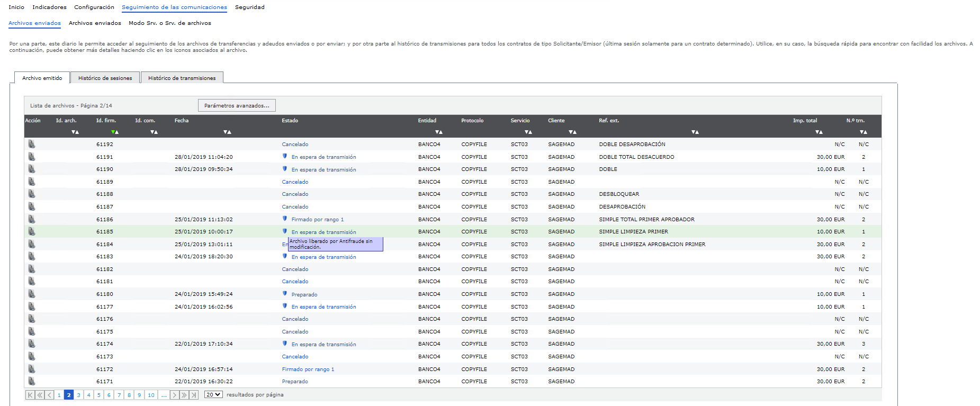Click the action icon for file 61192
The width and height of the screenshot is (980, 406).
[x=32, y=144]
